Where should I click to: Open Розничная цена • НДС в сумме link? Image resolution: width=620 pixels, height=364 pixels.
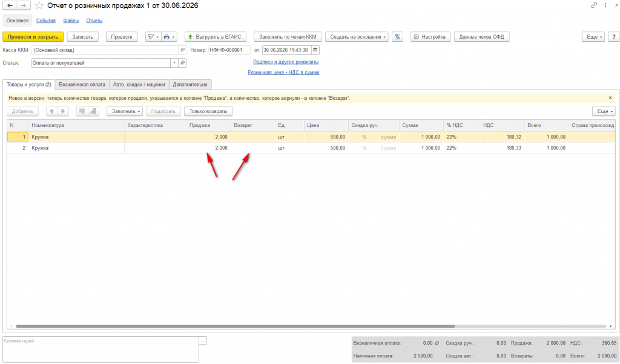pos(283,72)
